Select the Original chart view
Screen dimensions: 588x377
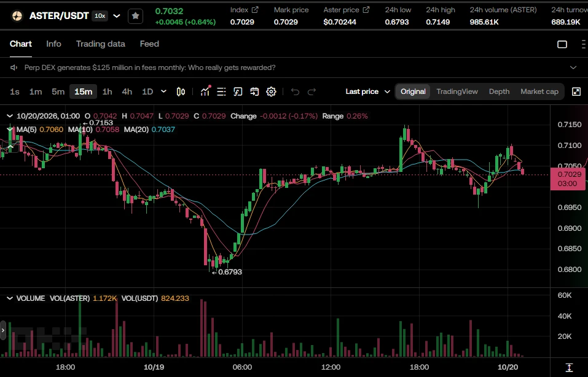(413, 91)
